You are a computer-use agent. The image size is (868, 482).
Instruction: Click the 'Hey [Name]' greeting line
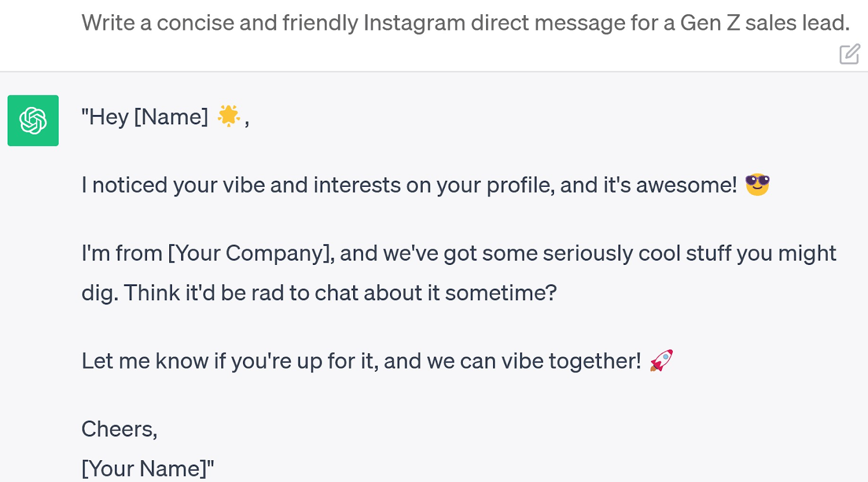click(x=163, y=116)
